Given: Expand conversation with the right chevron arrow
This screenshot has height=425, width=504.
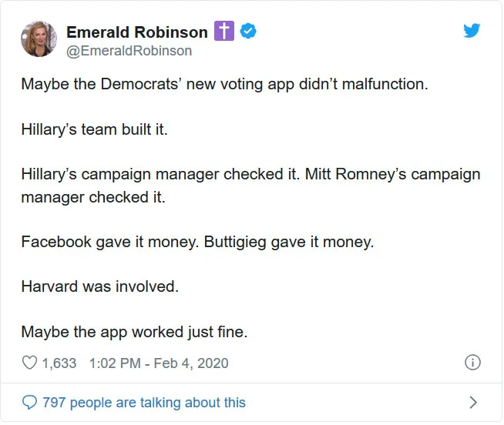Looking at the screenshot, I should (473, 402).
